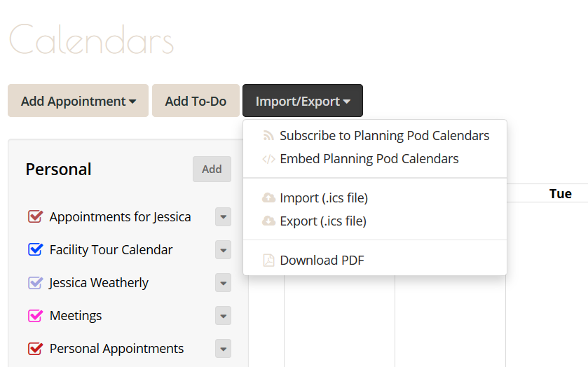
Task: Open the Meetings calendar dropdown arrow
Action: tap(223, 316)
